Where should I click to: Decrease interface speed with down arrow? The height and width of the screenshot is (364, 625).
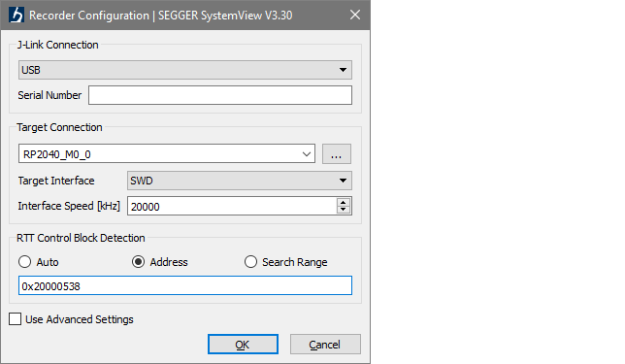(344, 210)
